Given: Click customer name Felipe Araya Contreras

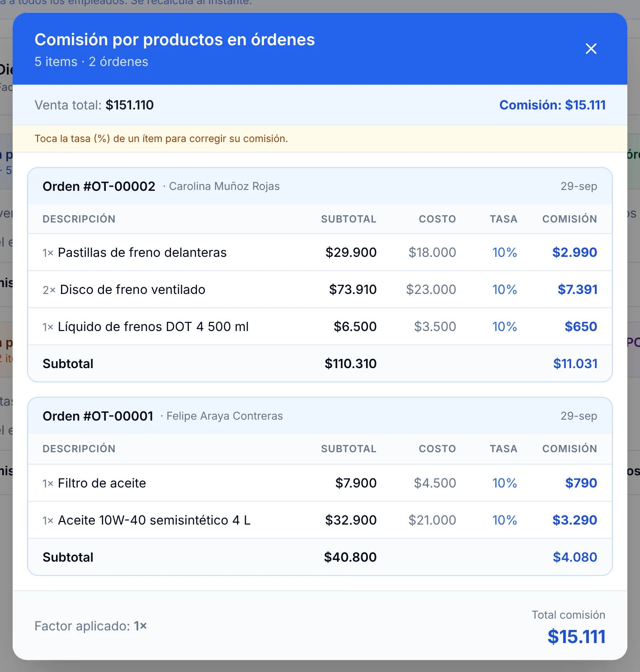Looking at the screenshot, I should coord(225,416).
